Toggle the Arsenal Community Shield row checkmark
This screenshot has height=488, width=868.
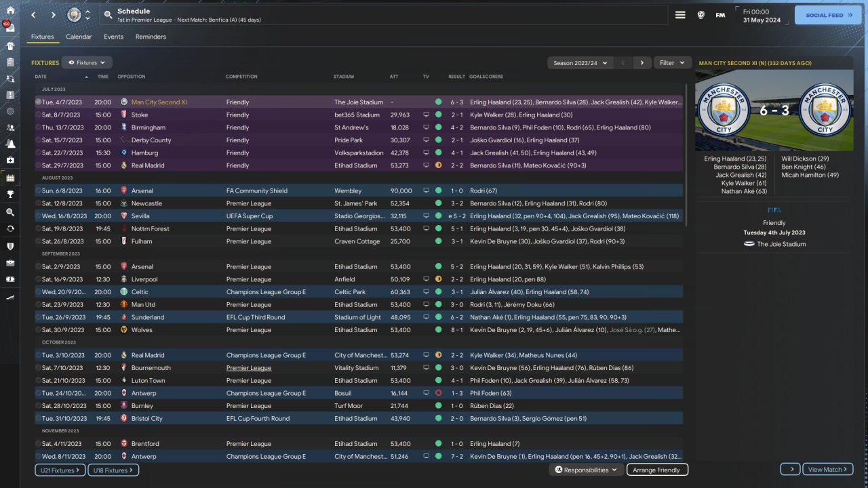coord(38,191)
